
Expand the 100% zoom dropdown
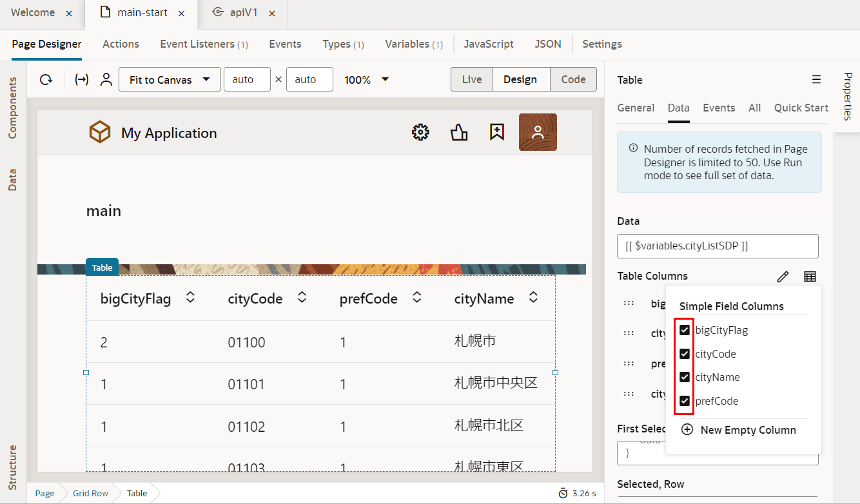pyautogui.click(x=366, y=80)
